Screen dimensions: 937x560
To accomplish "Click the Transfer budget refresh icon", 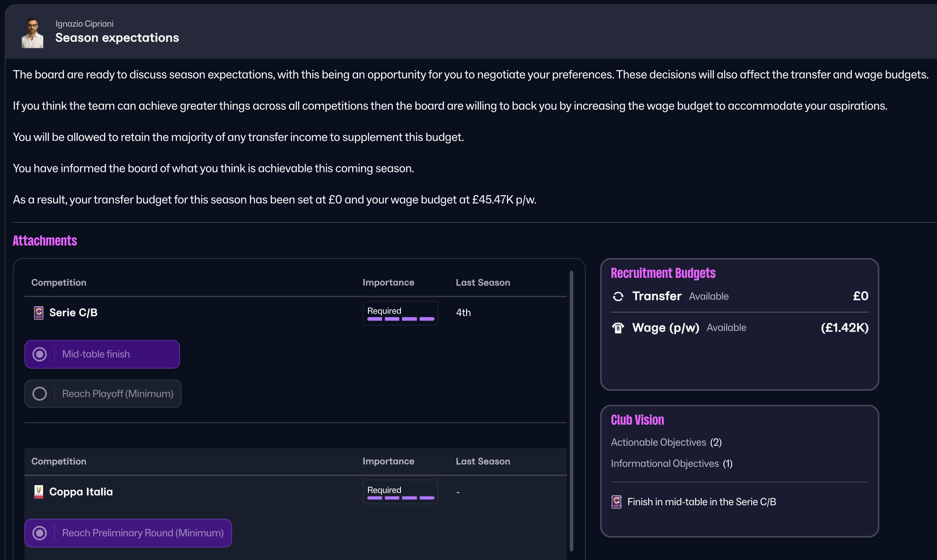I will [618, 296].
